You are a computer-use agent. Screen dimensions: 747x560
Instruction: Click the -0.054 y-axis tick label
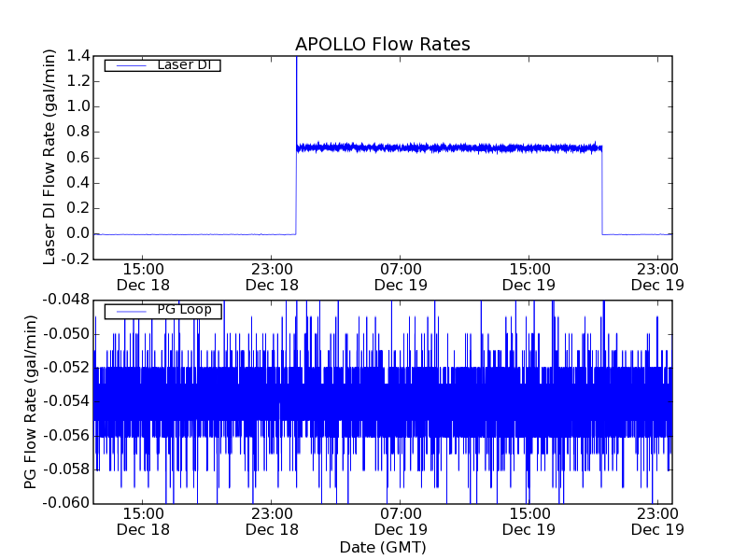point(66,401)
